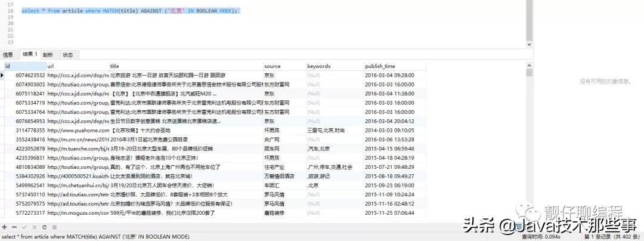Click the refresh results icon
The image size is (644, 241).
tap(44, 227)
